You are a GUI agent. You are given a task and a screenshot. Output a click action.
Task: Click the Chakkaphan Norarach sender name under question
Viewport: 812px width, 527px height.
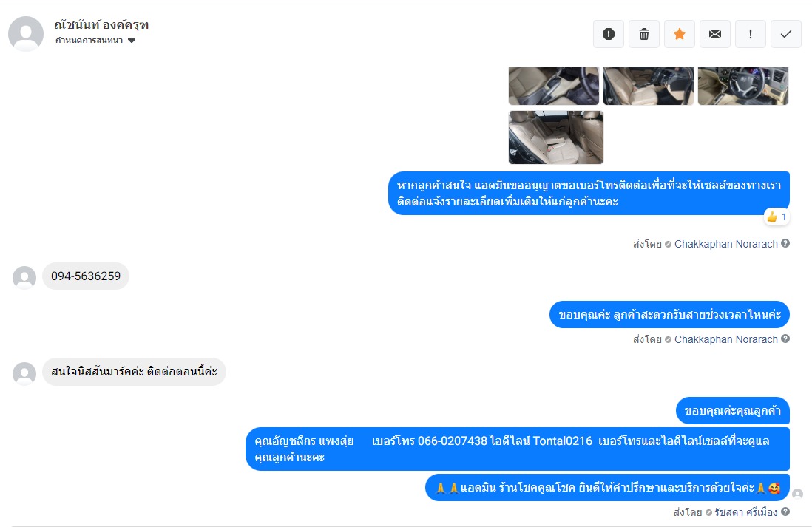(x=726, y=339)
